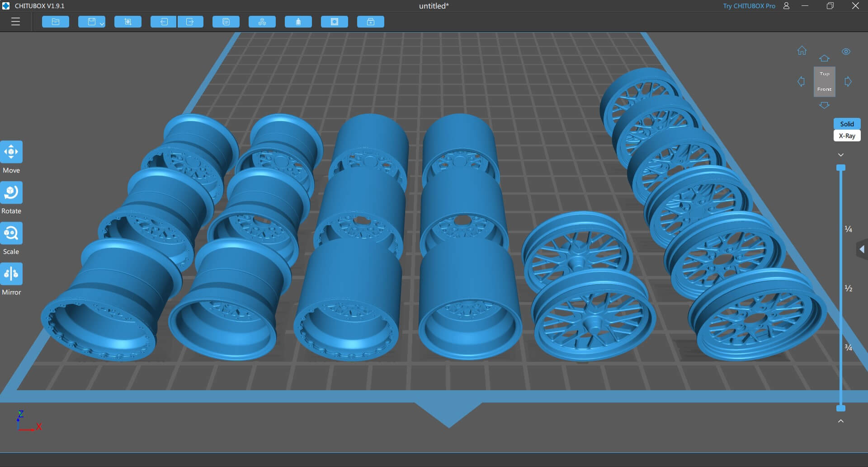Jump to the ½ layer mark
The image size is (868, 467).
(849, 289)
